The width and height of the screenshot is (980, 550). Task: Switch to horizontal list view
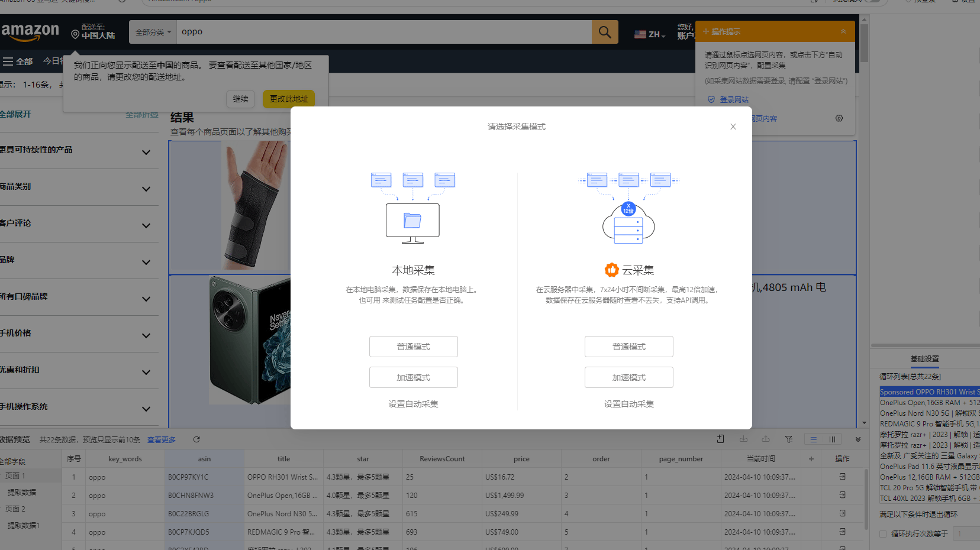coord(814,439)
